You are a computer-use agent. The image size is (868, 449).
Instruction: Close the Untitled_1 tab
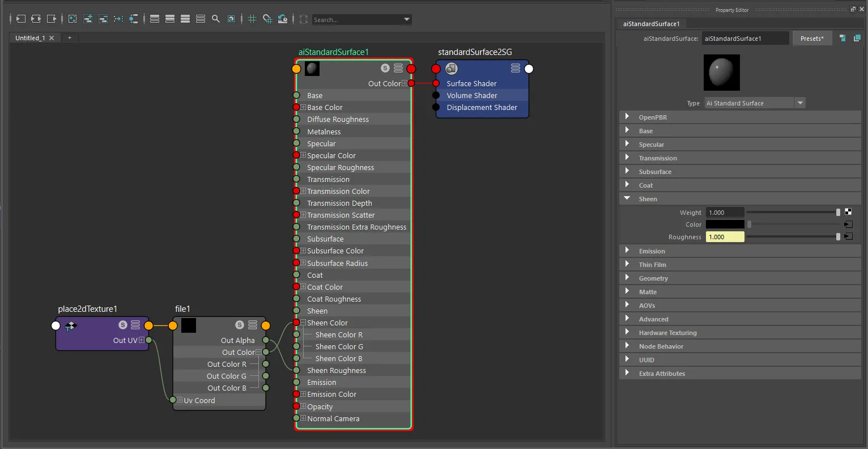coord(52,38)
